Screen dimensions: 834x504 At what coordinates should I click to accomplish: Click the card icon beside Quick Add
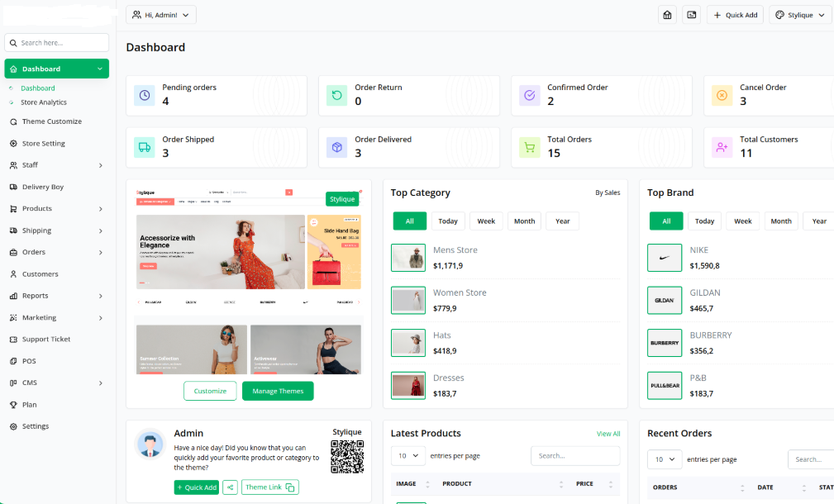692,15
